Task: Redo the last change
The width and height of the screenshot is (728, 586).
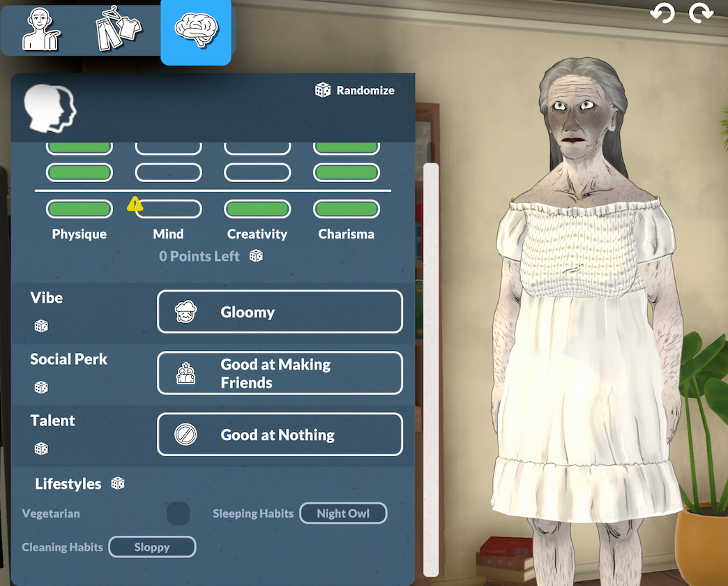Action: tap(701, 13)
